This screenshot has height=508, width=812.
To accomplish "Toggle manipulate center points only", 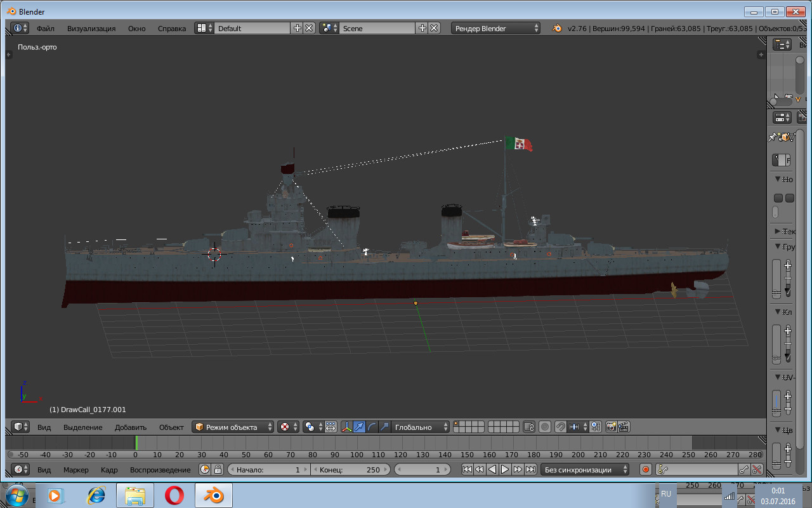I will 330,427.
